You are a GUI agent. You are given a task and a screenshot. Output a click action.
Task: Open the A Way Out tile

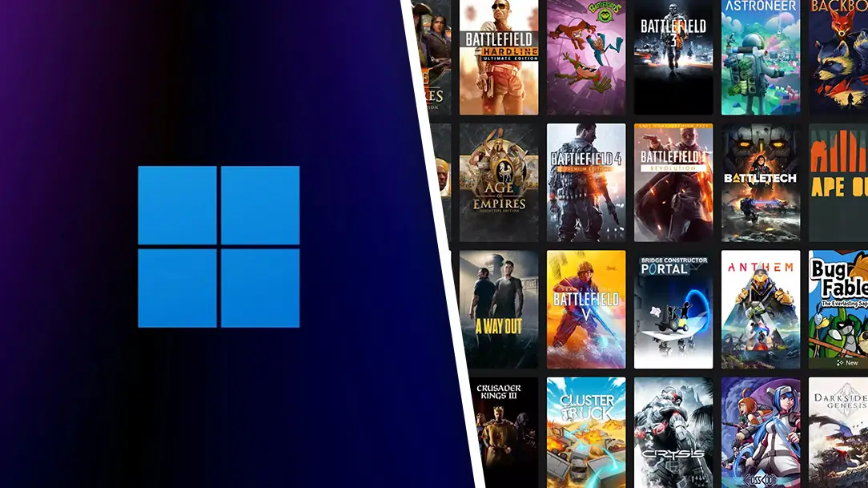pos(499,309)
